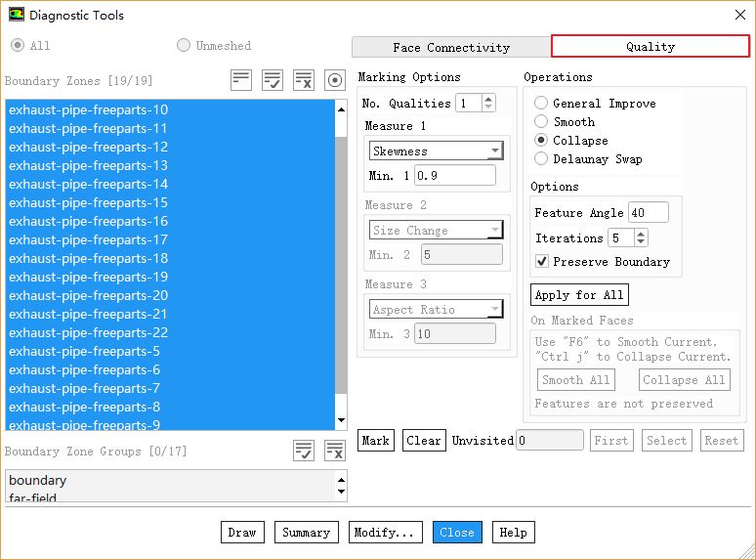
Task: Click the Summary button
Action: coord(306,532)
